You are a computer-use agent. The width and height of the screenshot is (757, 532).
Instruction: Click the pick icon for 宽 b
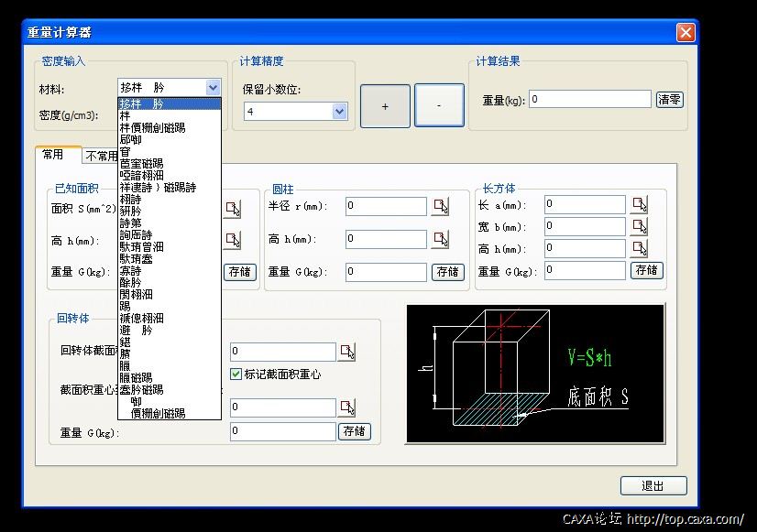(640, 226)
